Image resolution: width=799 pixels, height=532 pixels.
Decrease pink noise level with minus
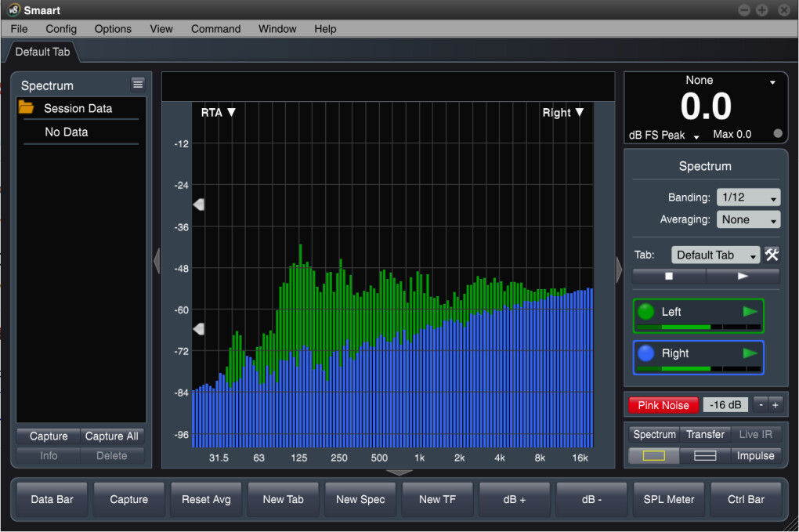(x=761, y=405)
